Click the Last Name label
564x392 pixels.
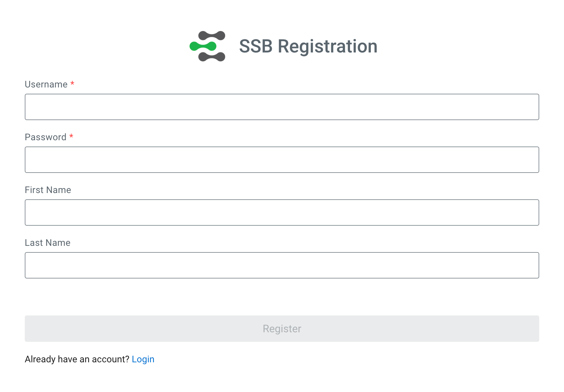coord(48,243)
